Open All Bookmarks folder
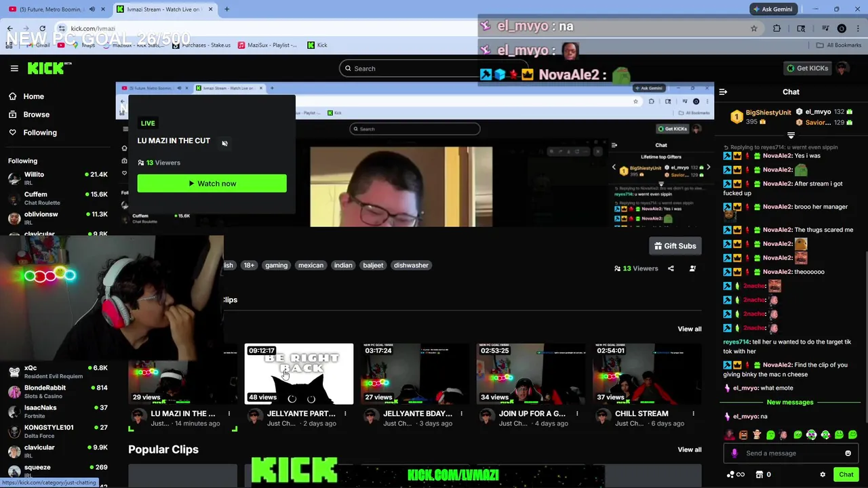 pos(838,45)
